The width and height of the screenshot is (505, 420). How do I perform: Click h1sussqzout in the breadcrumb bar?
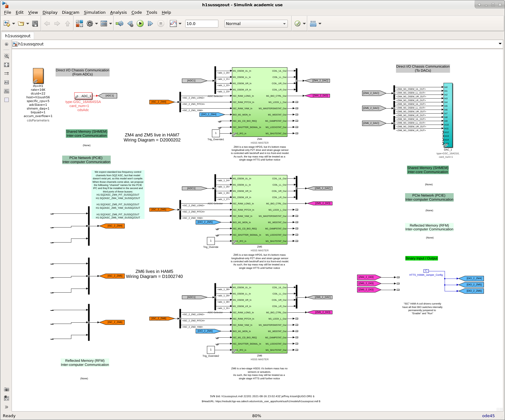31,44
